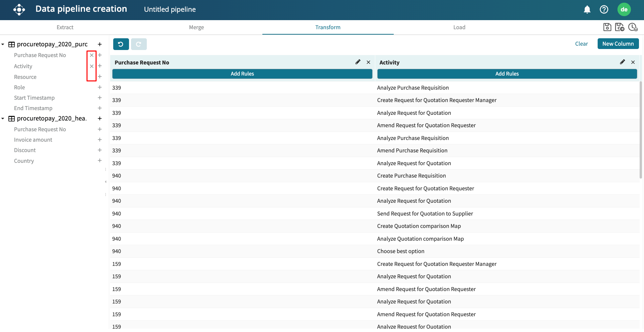Go to the Load tab
The height and width of the screenshot is (332, 644).
click(459, 28)
